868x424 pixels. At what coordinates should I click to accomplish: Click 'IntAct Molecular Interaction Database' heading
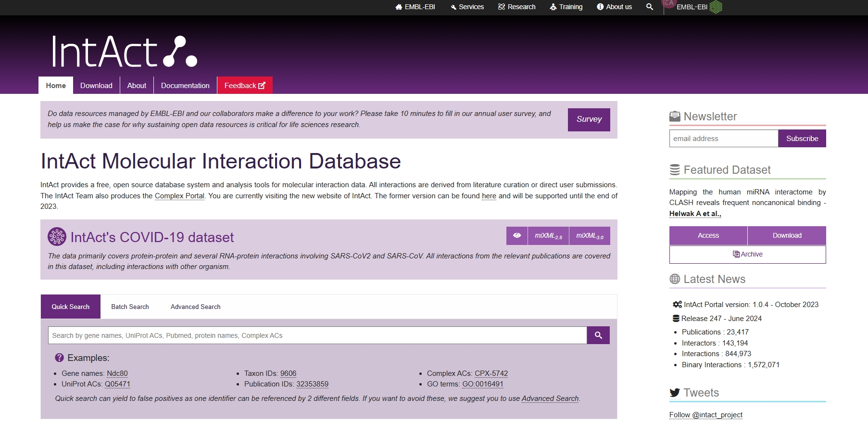[221, 161]
